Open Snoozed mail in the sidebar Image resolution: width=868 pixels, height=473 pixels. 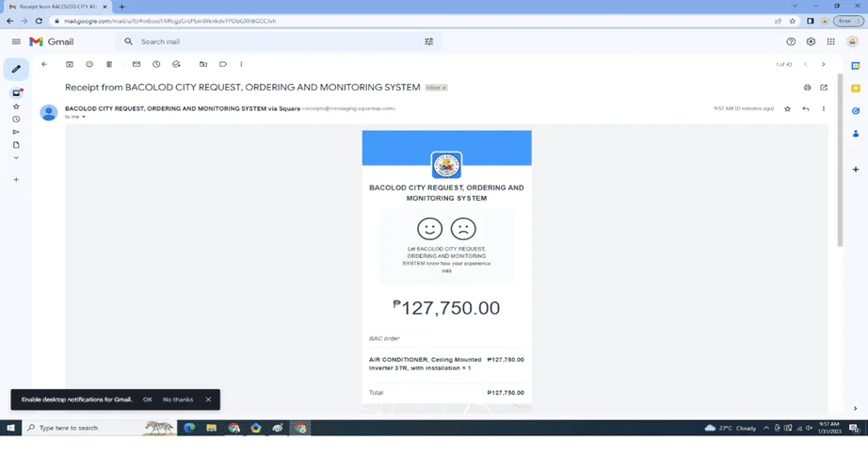point(16,119)
